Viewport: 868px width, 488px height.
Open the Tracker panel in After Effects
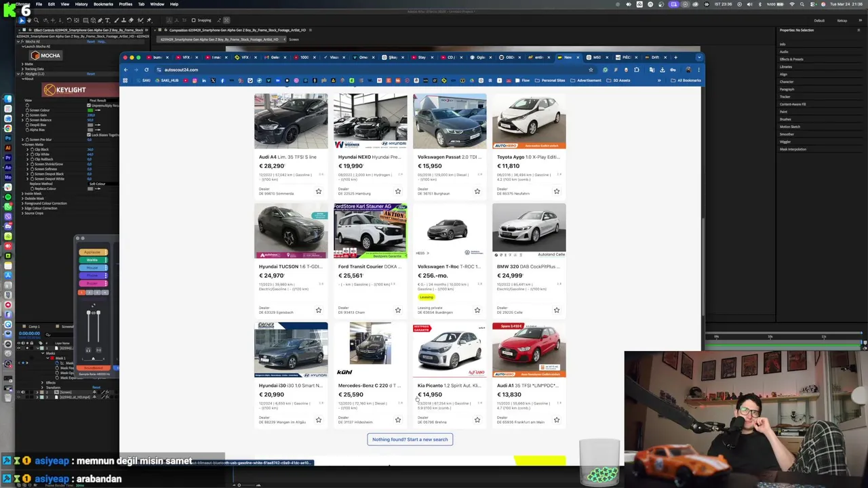point(785,96)
